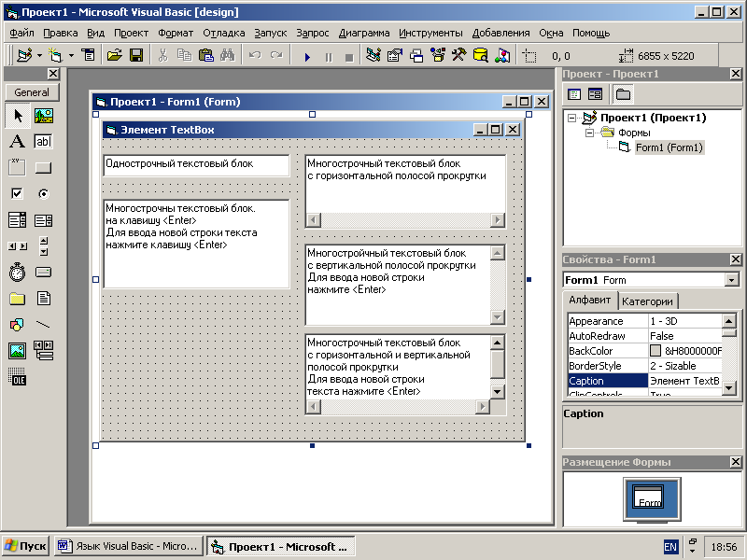Select the Timer tool
The height and width of the screenshot is (560, 747).
click(18, 273)
